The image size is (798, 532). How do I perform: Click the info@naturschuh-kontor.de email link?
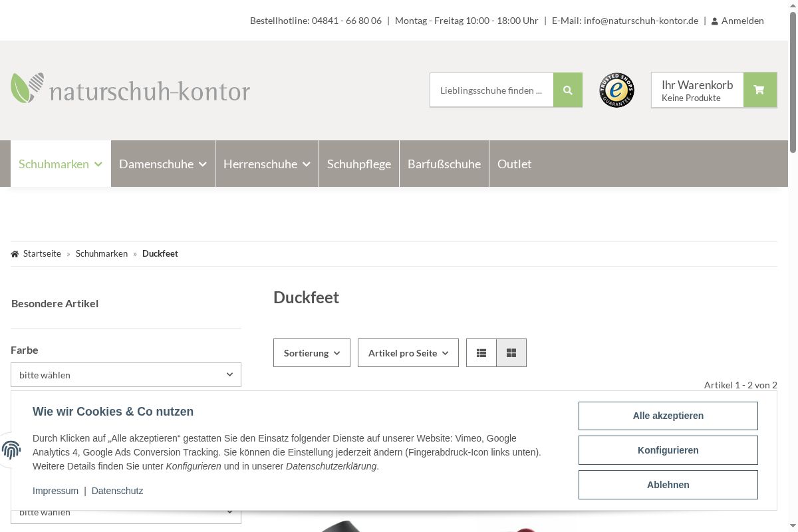click(x=641, y=21)
